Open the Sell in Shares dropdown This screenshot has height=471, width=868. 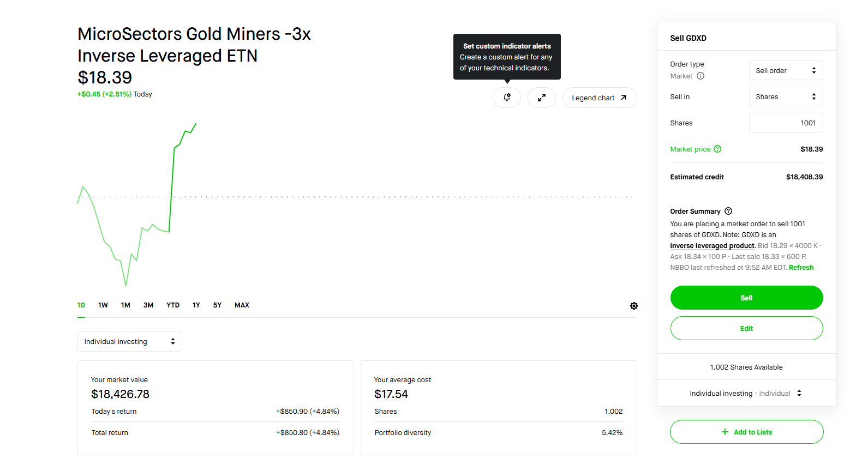click(786, 96)
